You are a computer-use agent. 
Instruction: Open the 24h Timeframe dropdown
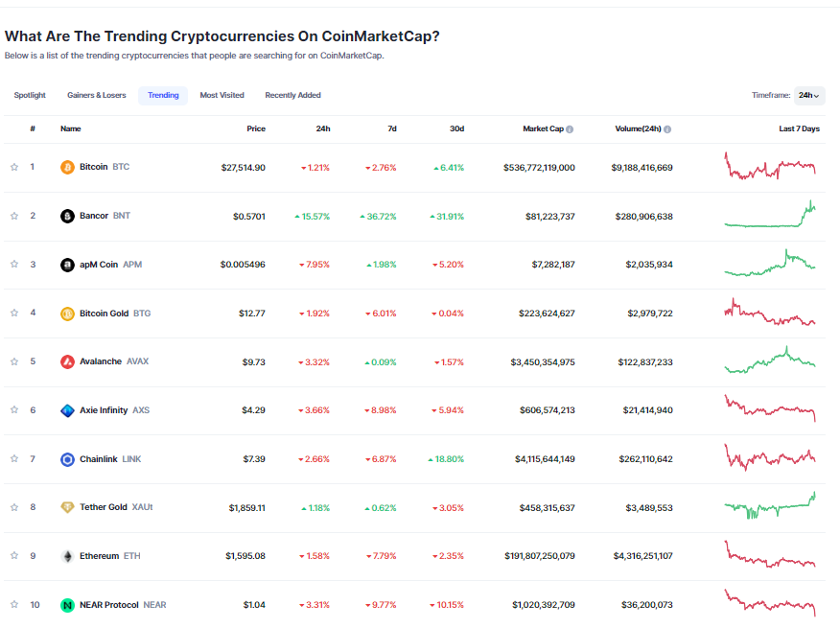(809, 95)
